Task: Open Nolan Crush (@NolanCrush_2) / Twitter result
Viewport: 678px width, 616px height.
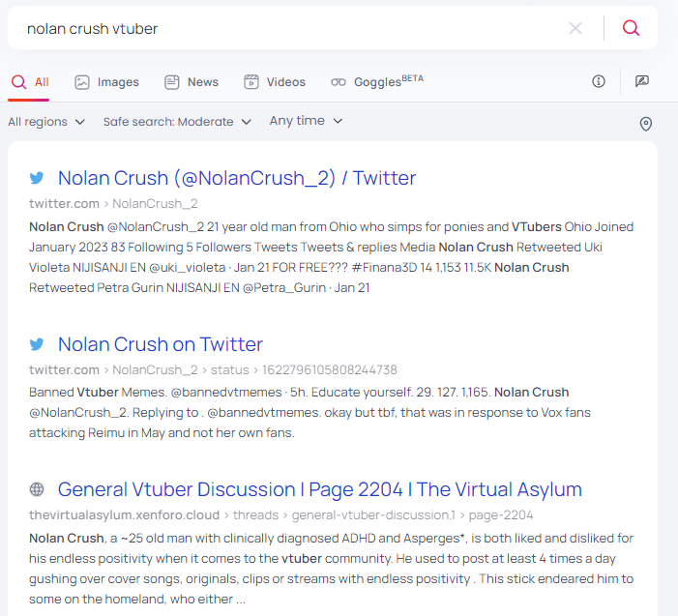Action: (x=237, y=178)
